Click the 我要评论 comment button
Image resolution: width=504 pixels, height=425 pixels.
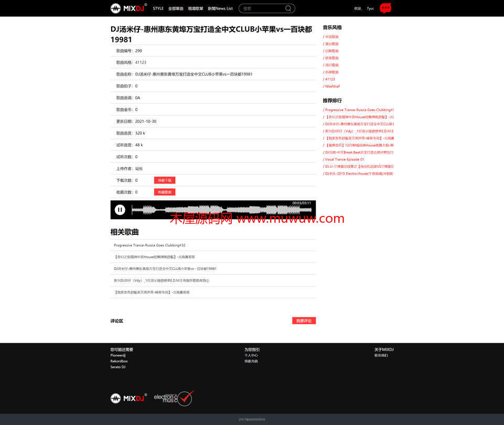[304, 321]
